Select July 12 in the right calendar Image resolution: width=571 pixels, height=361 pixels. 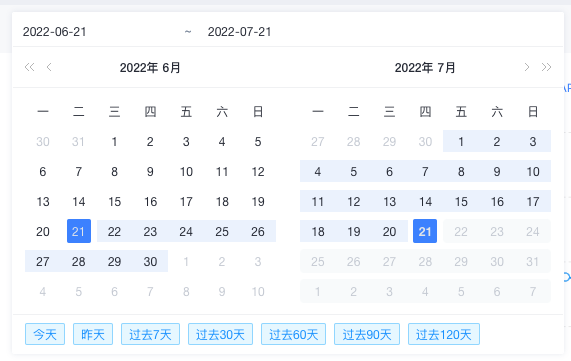[354, 201]
